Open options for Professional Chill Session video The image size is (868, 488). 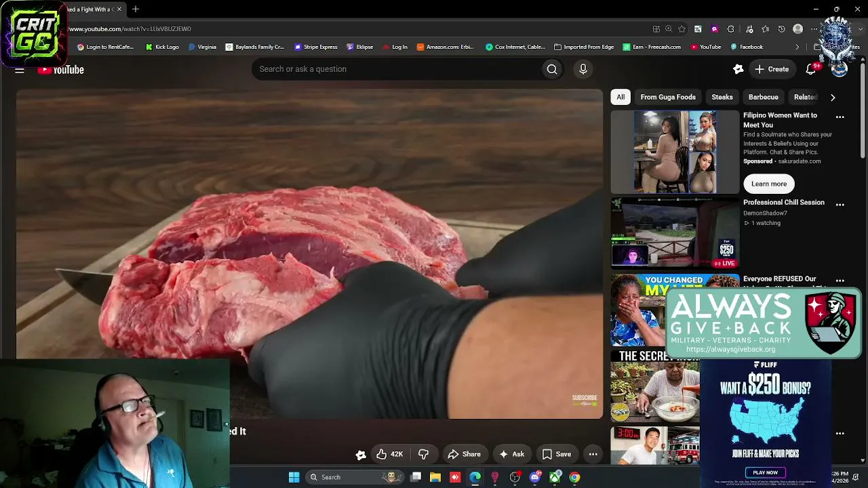[840, 205]
